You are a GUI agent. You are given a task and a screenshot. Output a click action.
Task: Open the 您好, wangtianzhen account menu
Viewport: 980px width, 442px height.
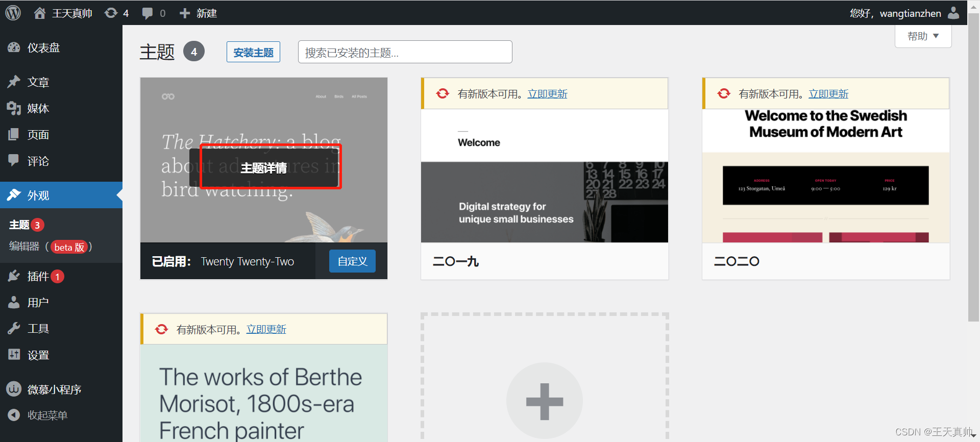[904, 13]
